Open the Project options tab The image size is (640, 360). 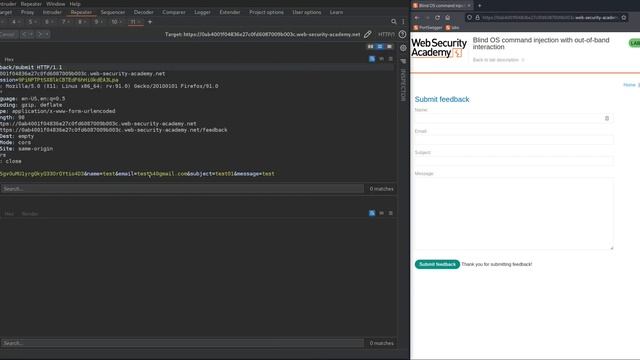(x=266, y=12)
